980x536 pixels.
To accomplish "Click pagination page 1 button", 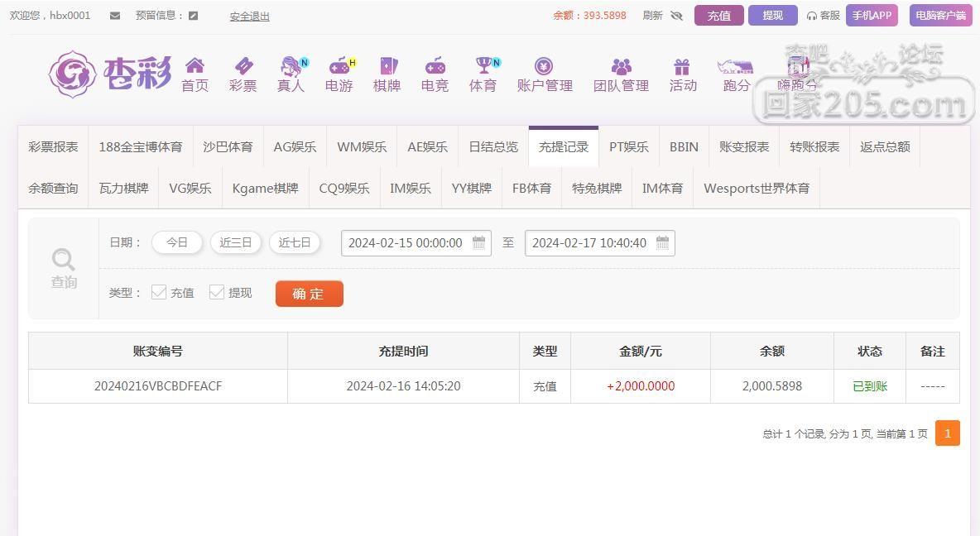I will pos(948,433).
